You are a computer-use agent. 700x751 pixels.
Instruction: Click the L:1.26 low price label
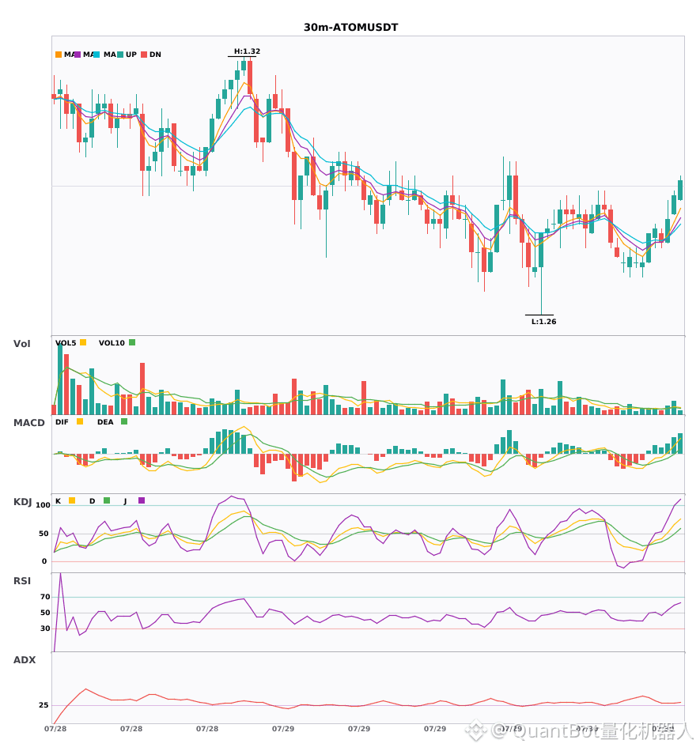[544, 322]
